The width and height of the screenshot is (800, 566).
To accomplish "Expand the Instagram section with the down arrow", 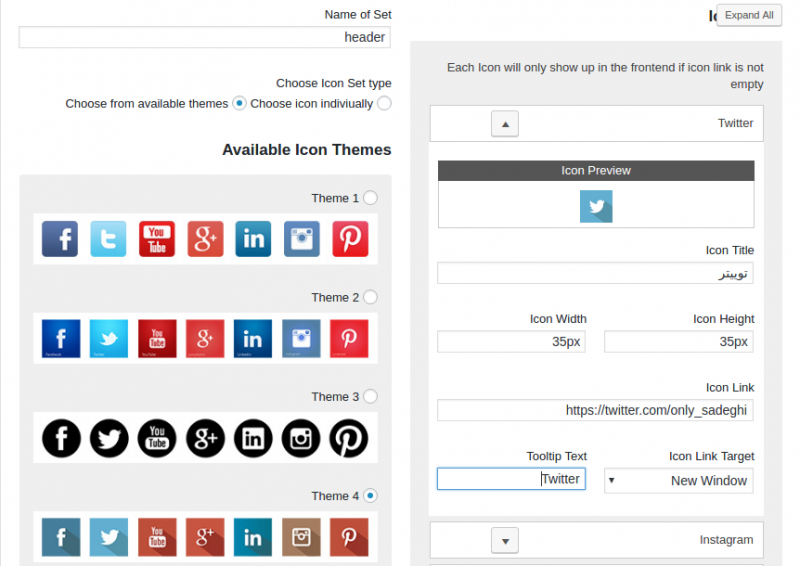I will tap(505, 540).
